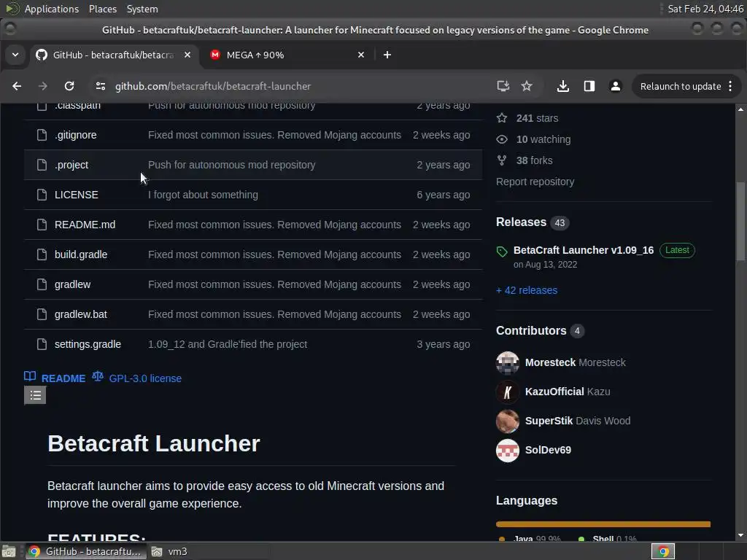This screenshot has width=747, height=560.
Task: Click '+ 42 releases' link
Action: [527, 290]
